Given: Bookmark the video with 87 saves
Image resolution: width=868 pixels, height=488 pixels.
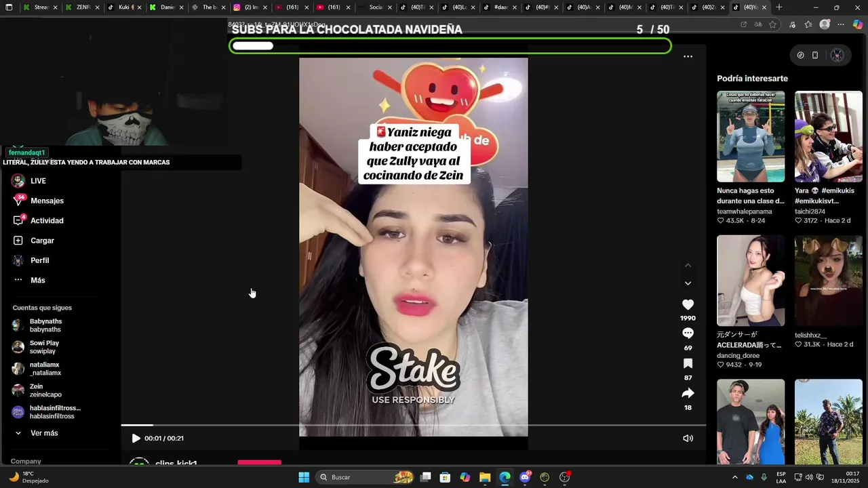Looking at the screenshot, I should click(x=688, y=363).
